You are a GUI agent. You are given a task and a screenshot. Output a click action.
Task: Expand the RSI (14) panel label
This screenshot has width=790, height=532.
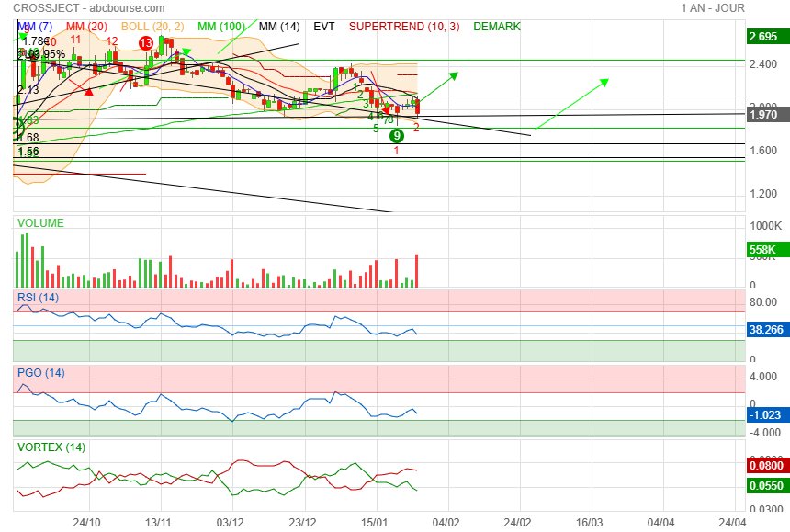point(39,297)
